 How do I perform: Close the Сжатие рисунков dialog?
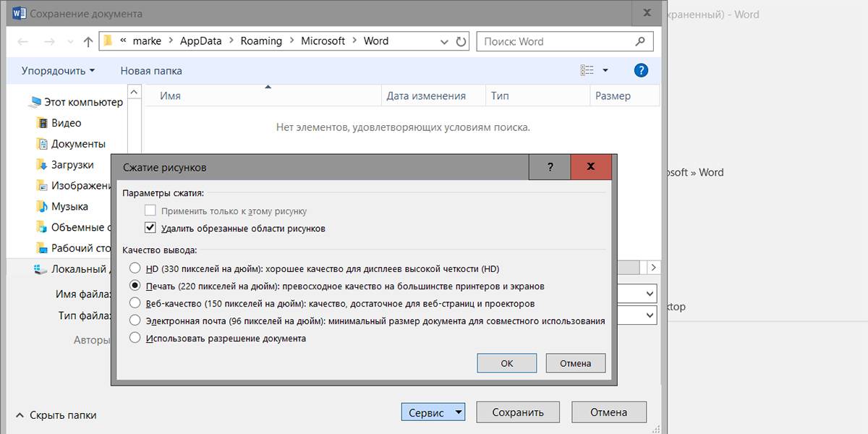click(x=591, y=167)
